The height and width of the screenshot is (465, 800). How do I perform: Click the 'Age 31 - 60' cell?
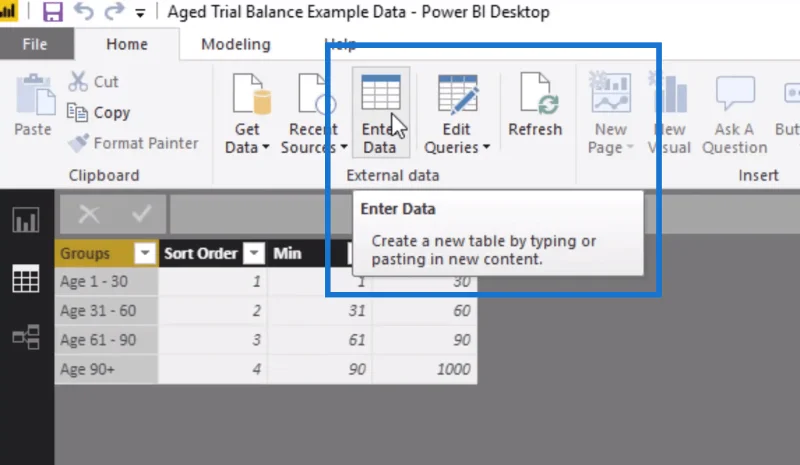(x=106, y=310)
